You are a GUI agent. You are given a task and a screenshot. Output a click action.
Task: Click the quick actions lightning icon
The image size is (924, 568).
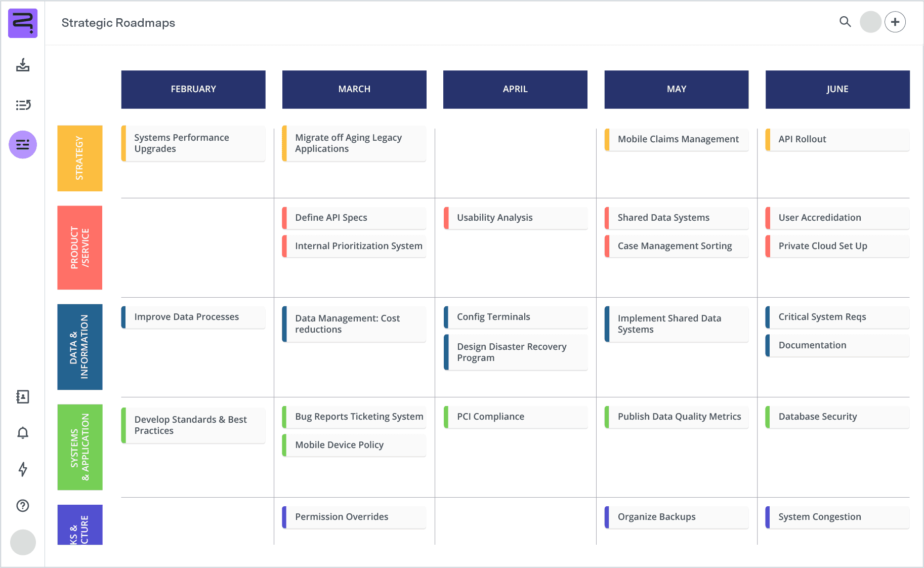point(22,470)
